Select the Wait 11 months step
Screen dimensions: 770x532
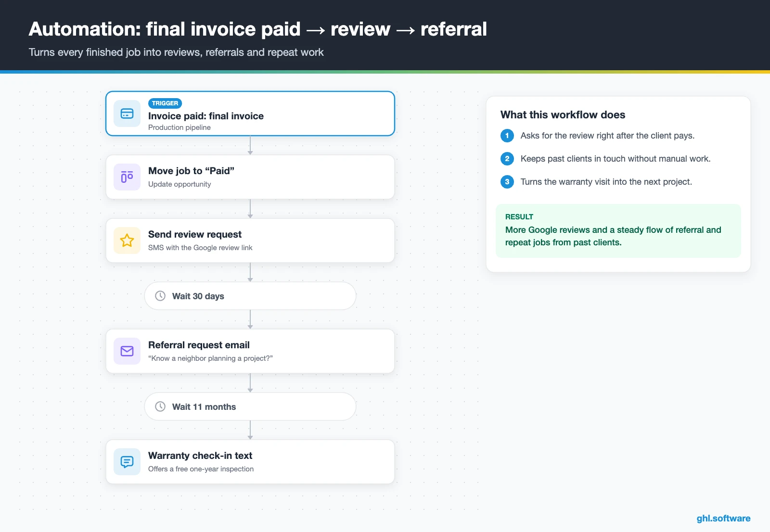pos(250,406)
